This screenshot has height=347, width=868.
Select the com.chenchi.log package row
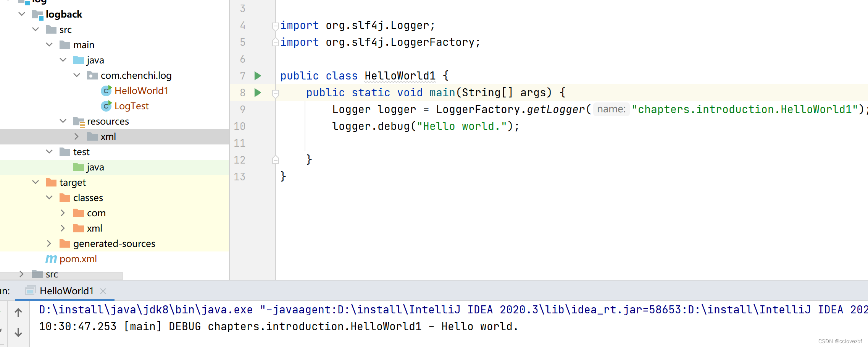coord(115,75)
